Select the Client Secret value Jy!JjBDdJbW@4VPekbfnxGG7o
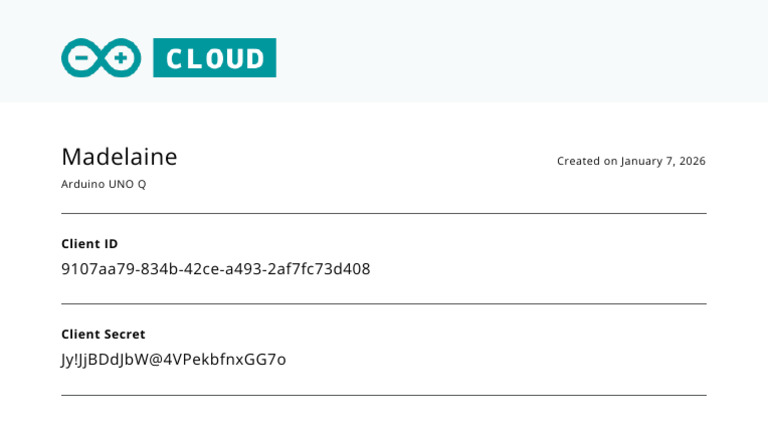 (x=174, y=360)
